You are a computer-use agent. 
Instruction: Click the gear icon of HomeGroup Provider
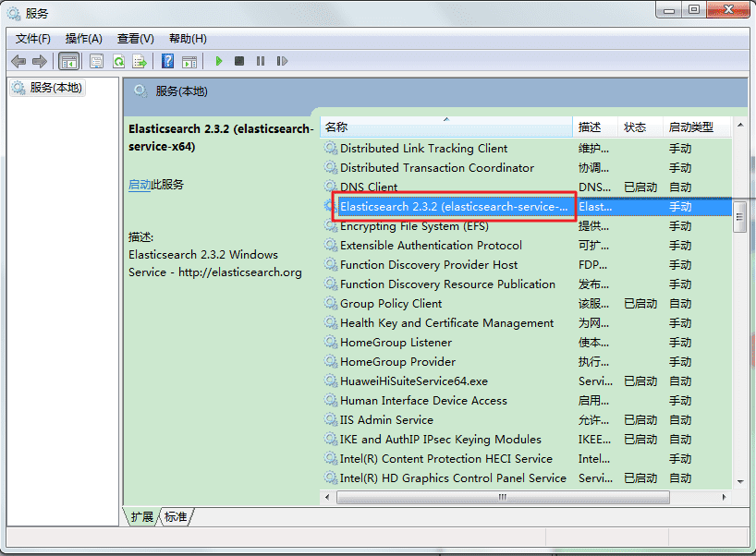[x=330, y=361]
